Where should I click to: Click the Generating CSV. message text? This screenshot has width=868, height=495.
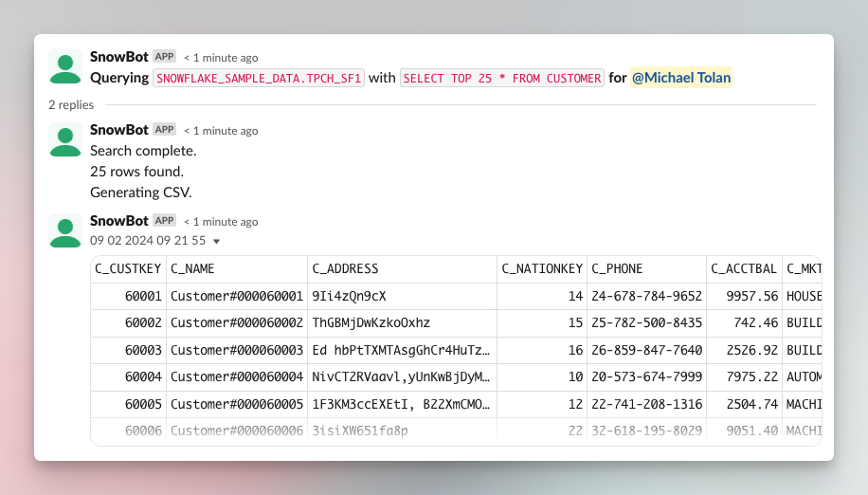click(141, 192)
